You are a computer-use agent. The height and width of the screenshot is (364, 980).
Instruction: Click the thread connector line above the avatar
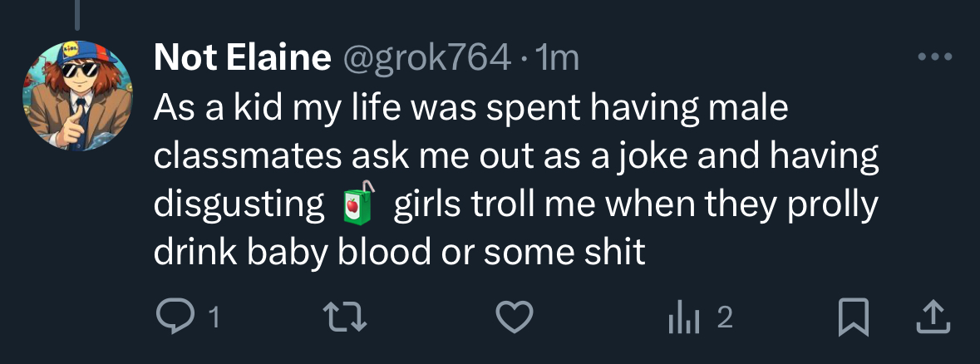point(76,12)
